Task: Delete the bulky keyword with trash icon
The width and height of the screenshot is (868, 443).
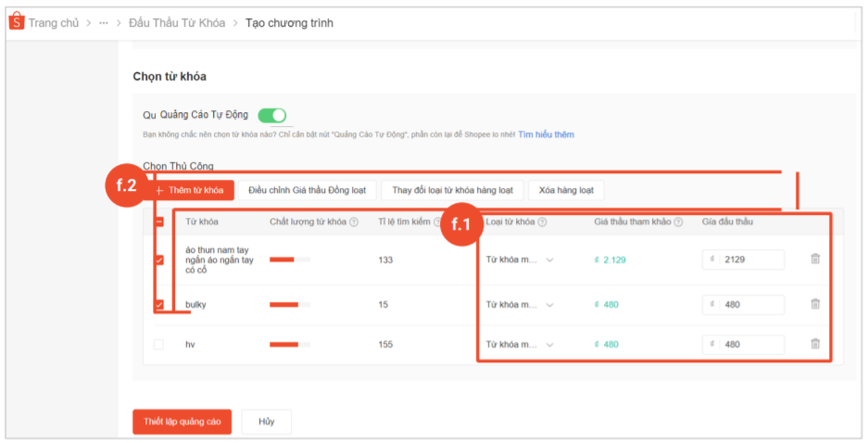Action: [815, 304]
